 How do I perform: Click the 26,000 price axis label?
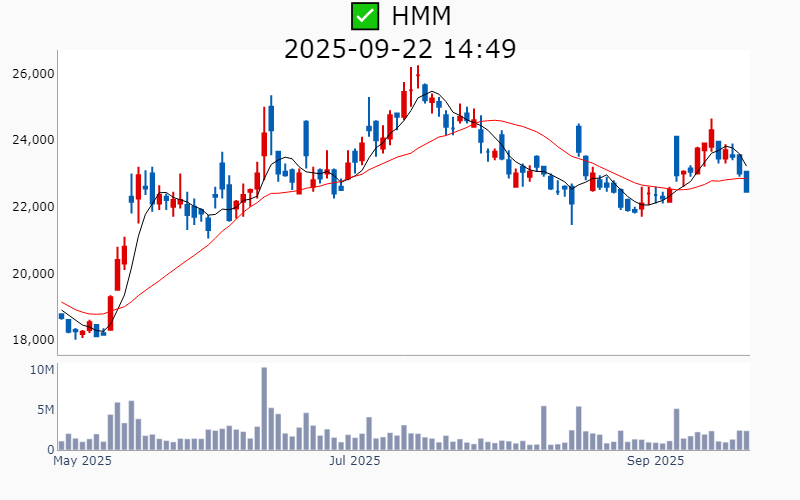pyautogui.click(x=33, y=74)
